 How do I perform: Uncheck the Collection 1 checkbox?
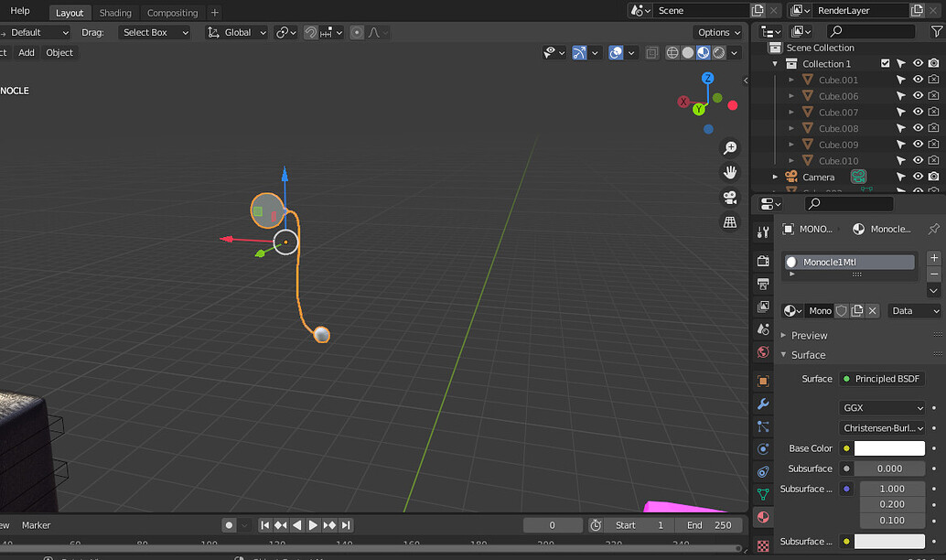(885, 63)
